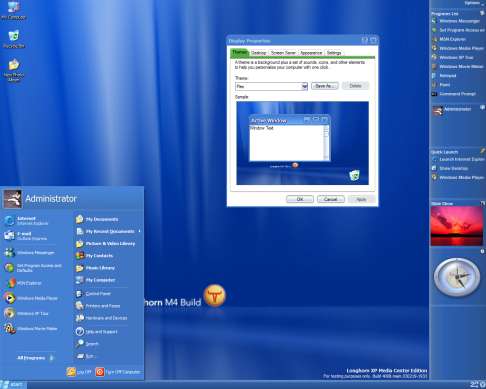The height and width of the screenshot is (389, 486).
Task: Click the theme sample preview image
Action: [x=302, y=143]
